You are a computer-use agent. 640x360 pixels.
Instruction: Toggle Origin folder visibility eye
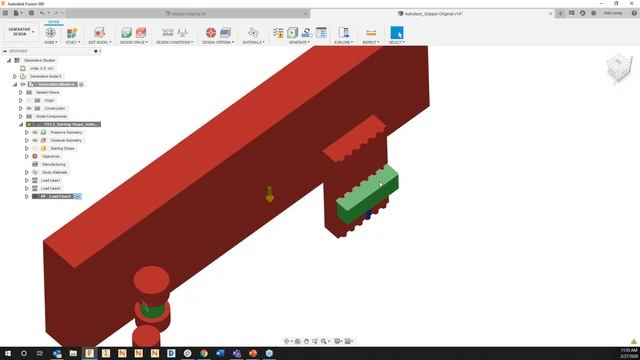click(29, 100)
